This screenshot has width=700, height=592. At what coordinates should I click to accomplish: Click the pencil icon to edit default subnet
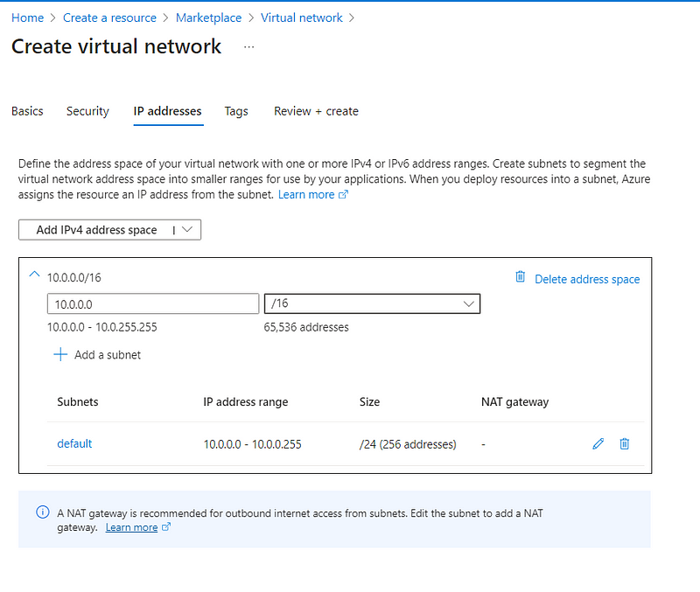(x=598, y=444)
